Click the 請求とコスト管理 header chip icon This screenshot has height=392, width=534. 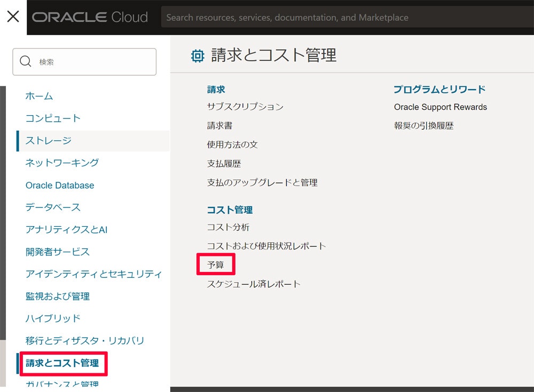198,55
